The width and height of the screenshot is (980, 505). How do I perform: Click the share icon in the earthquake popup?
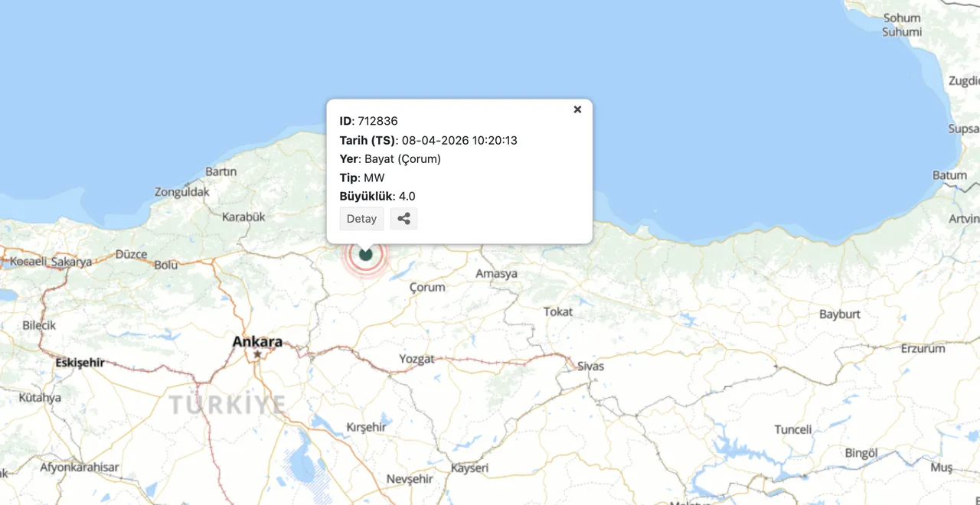(403, 219)
